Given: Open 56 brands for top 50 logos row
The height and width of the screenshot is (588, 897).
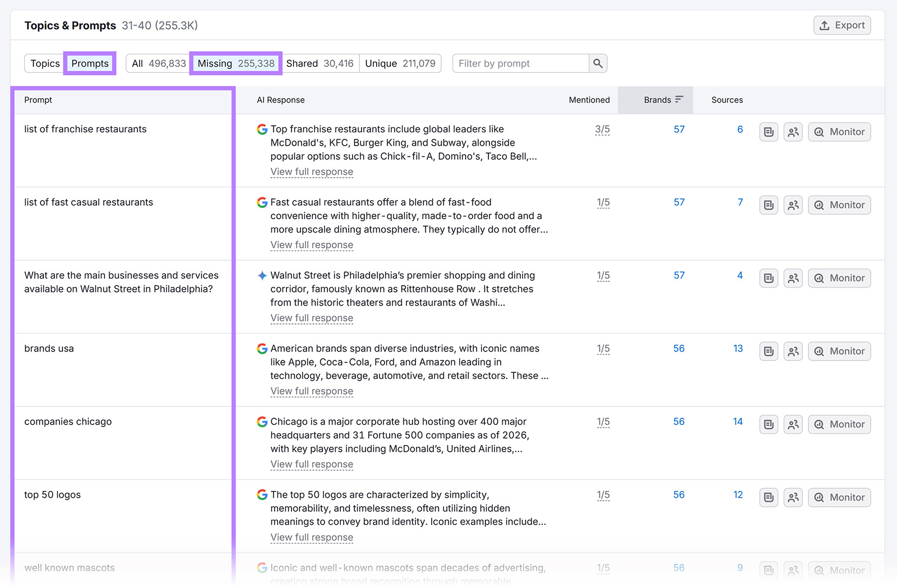Looking at the screenshot, I should [679, 495].
